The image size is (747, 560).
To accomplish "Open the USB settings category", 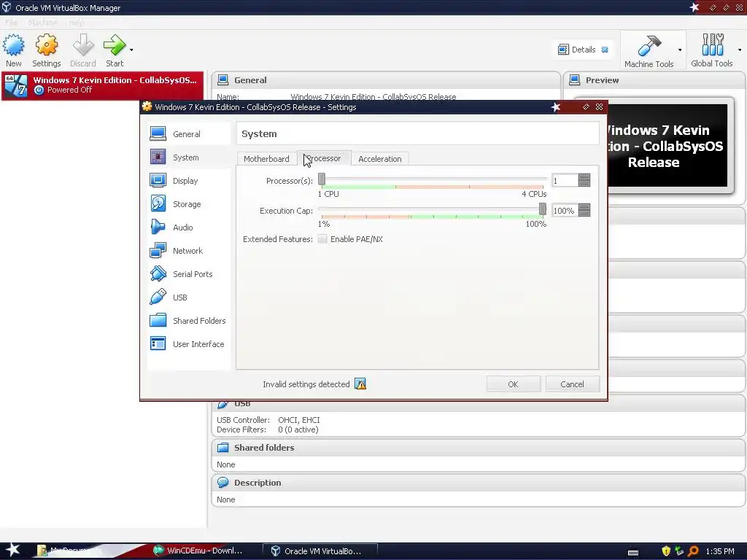I will (x=189, y=297).
